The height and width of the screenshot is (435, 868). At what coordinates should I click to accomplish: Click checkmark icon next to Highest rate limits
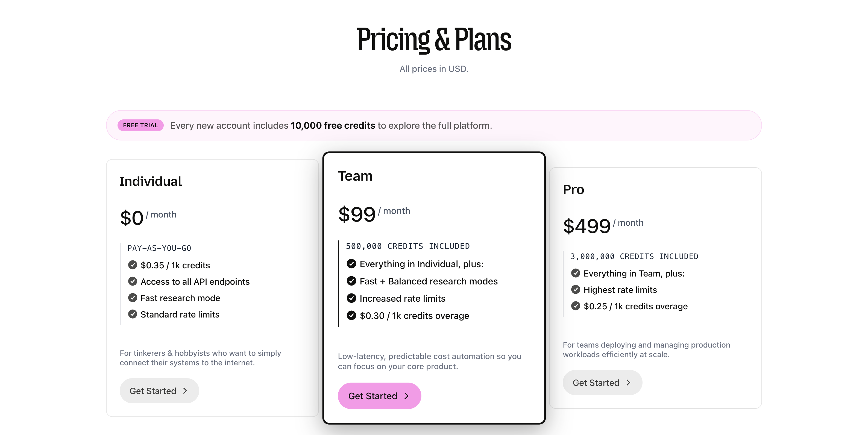tap(576, 290)
